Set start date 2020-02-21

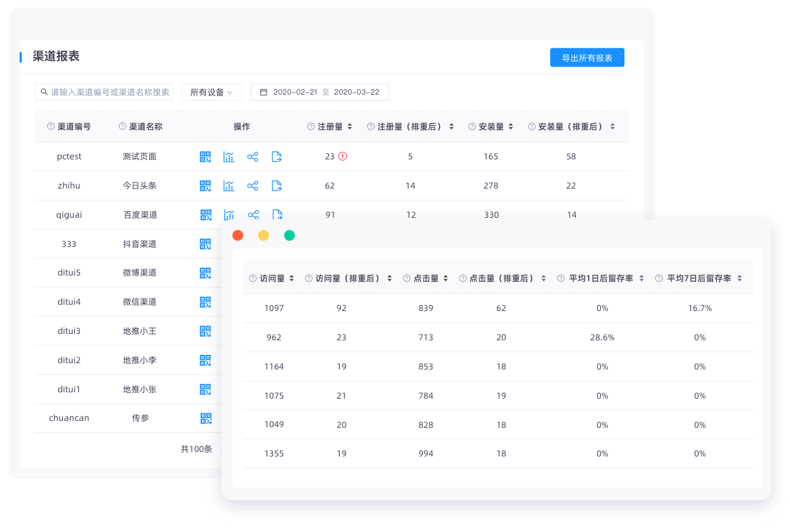[x=295, y=92]
